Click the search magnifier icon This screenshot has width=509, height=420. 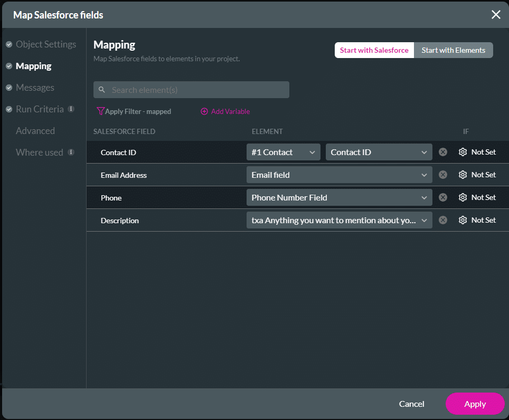tap(102, 90)
